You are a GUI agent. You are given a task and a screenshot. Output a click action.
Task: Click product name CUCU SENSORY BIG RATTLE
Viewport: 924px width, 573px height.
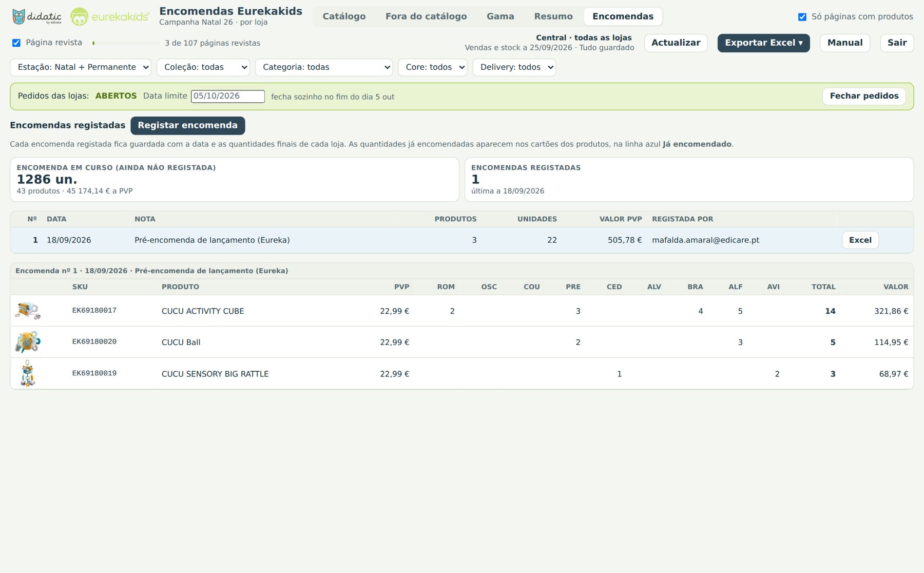[215, 374]
